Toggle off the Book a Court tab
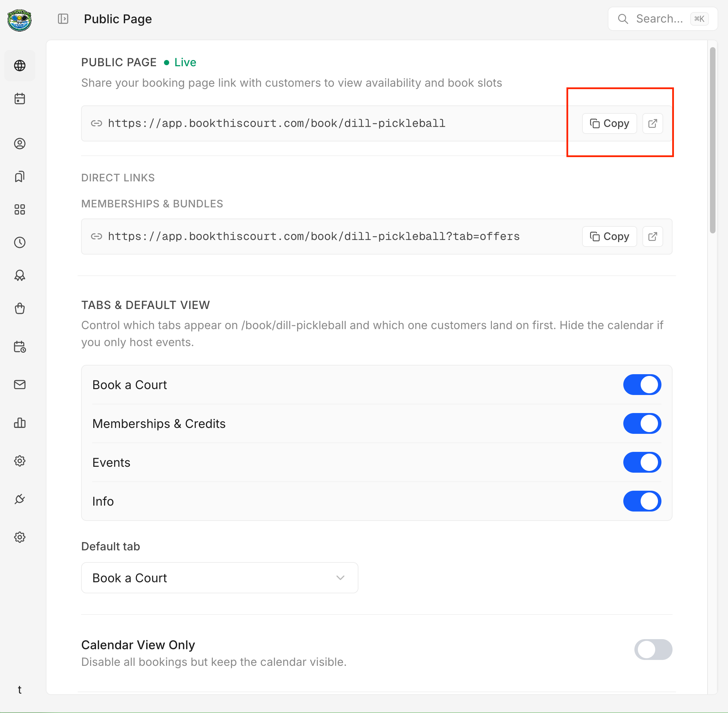 click(642, 385)
